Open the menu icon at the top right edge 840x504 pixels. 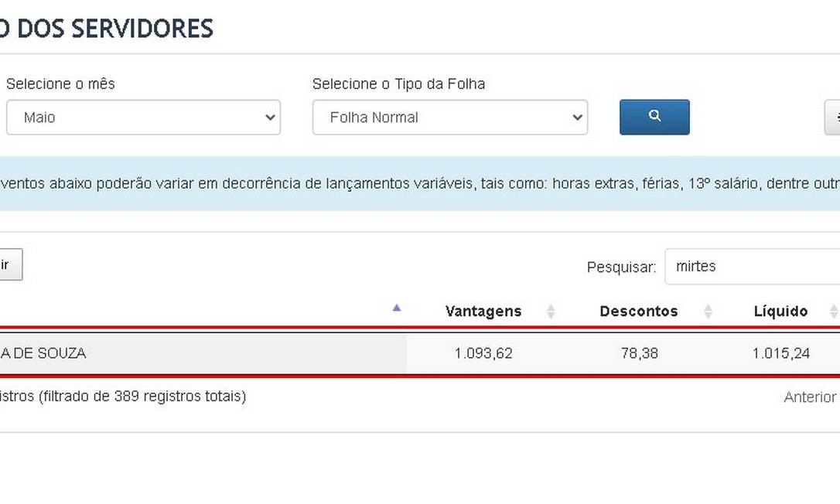[x=835, y=117]
